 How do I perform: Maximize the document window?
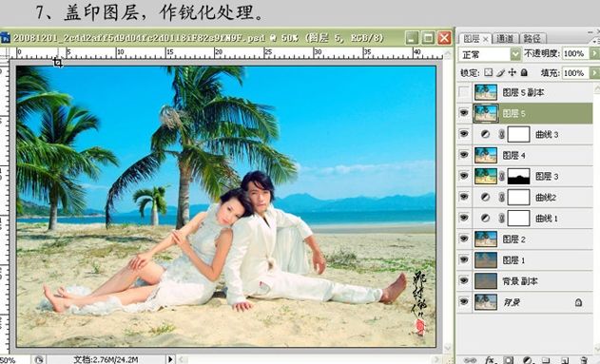point(428,38)
